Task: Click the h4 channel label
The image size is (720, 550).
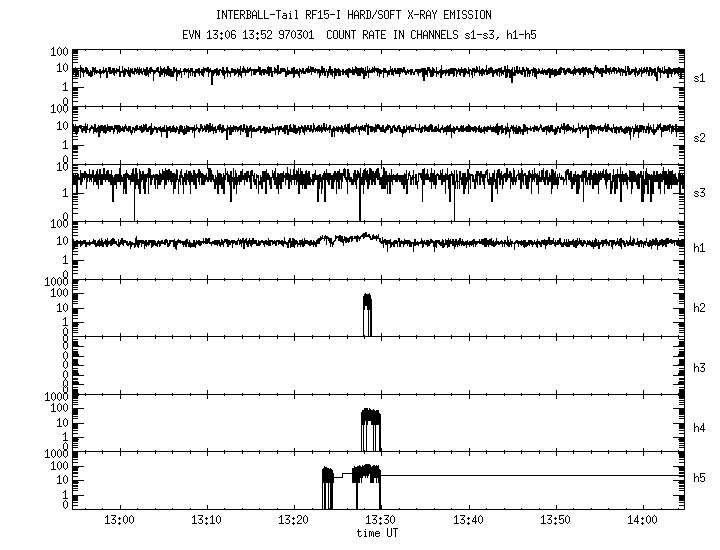Action: (x=700, y=428)
